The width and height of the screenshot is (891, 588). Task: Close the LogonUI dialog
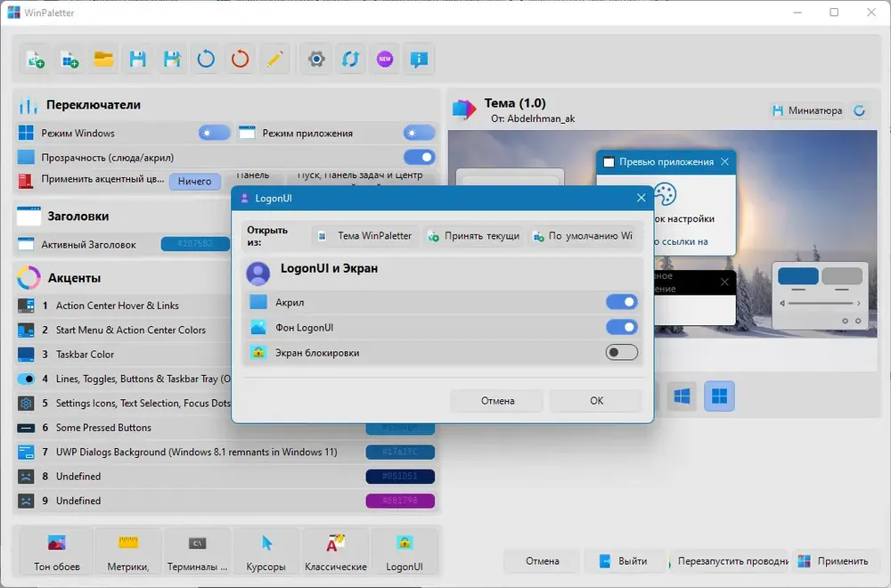click(x=641, y=198)
